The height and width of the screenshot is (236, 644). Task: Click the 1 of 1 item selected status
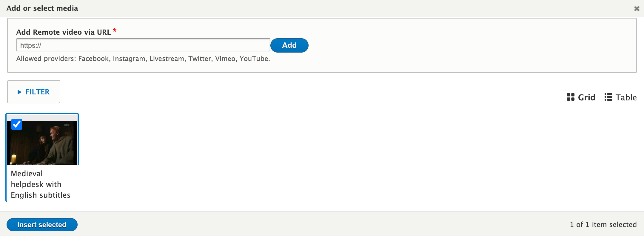603,225
